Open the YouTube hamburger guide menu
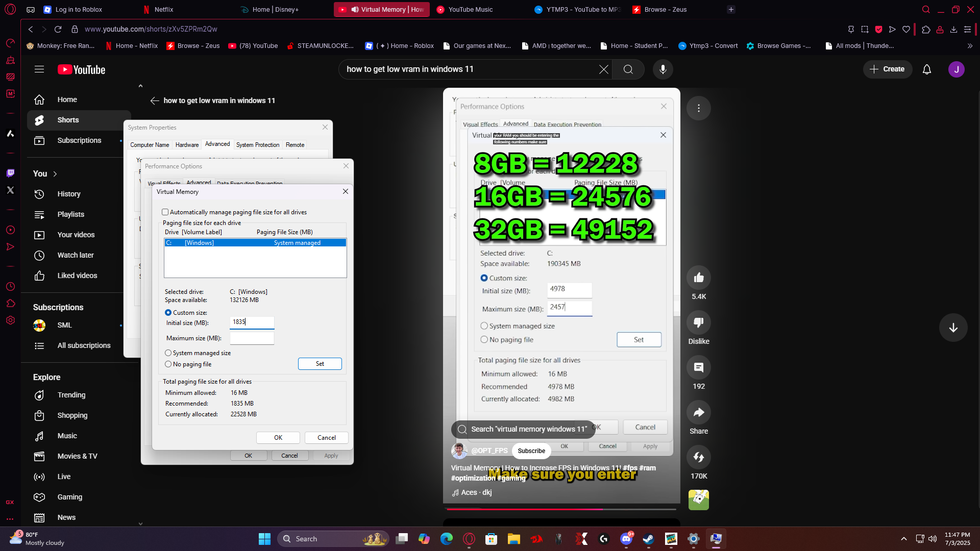The width and height of the screenshot is (980, 551). 39,69
